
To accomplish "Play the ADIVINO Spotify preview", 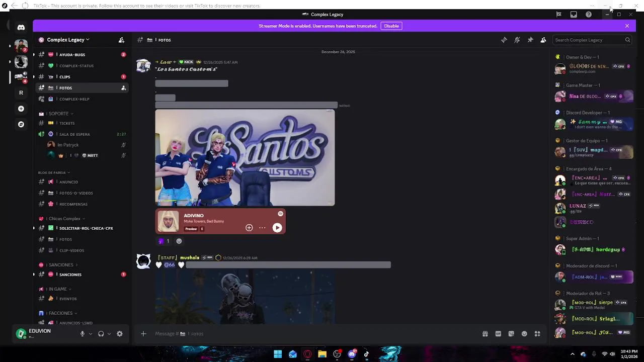I will 277,228.
